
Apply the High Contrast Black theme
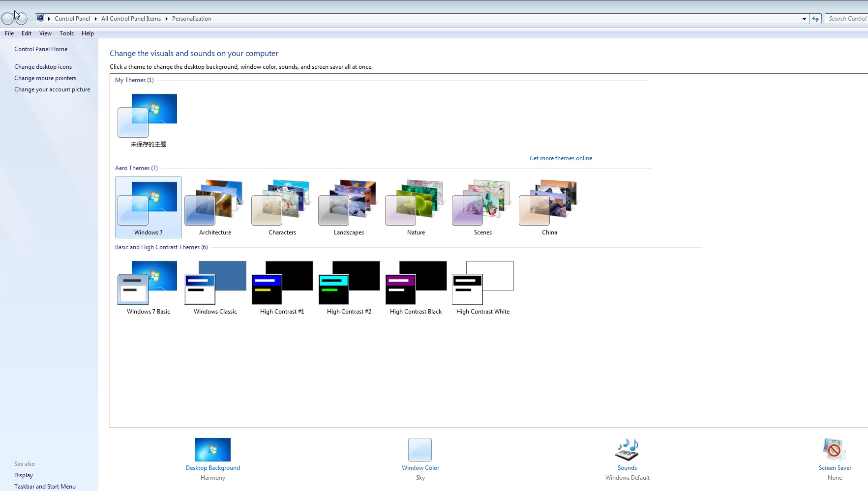(416, 287)
